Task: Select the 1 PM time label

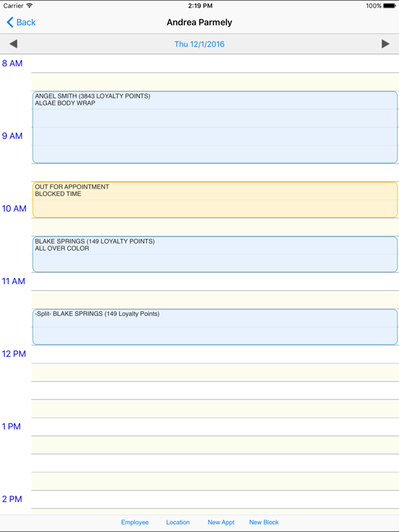Action: 11,427
